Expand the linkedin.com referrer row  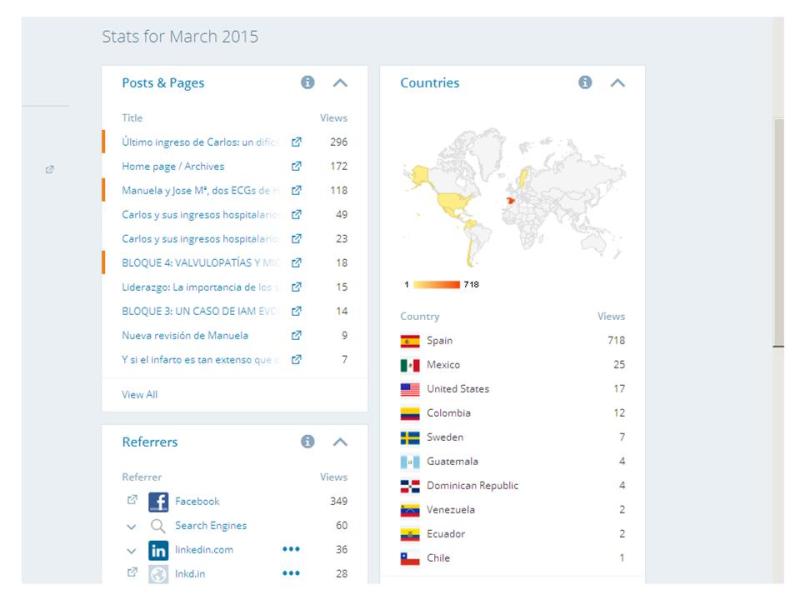pyautogui.click(x=131, y=550)
